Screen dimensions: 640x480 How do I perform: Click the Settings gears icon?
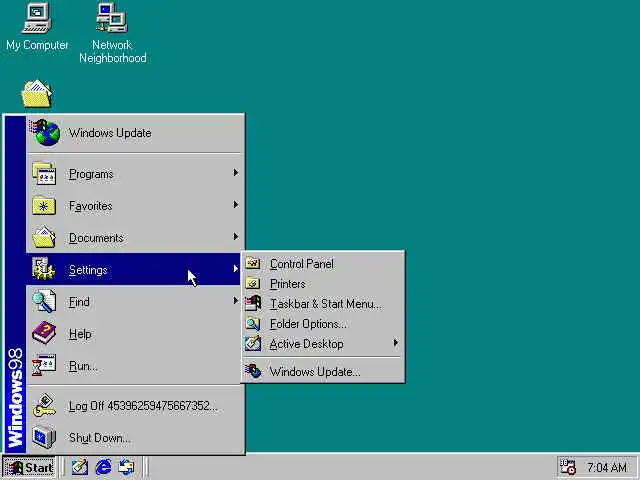coord(44,269)
